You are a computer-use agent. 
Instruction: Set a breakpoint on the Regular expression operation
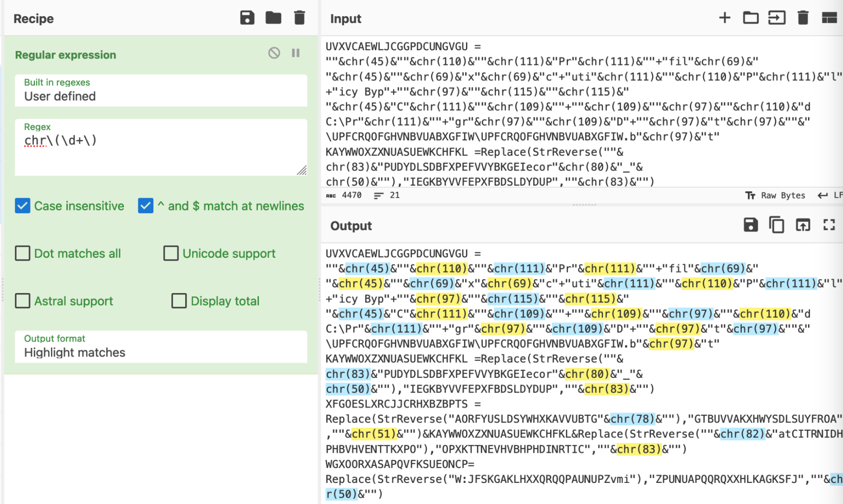click(295, 53)
